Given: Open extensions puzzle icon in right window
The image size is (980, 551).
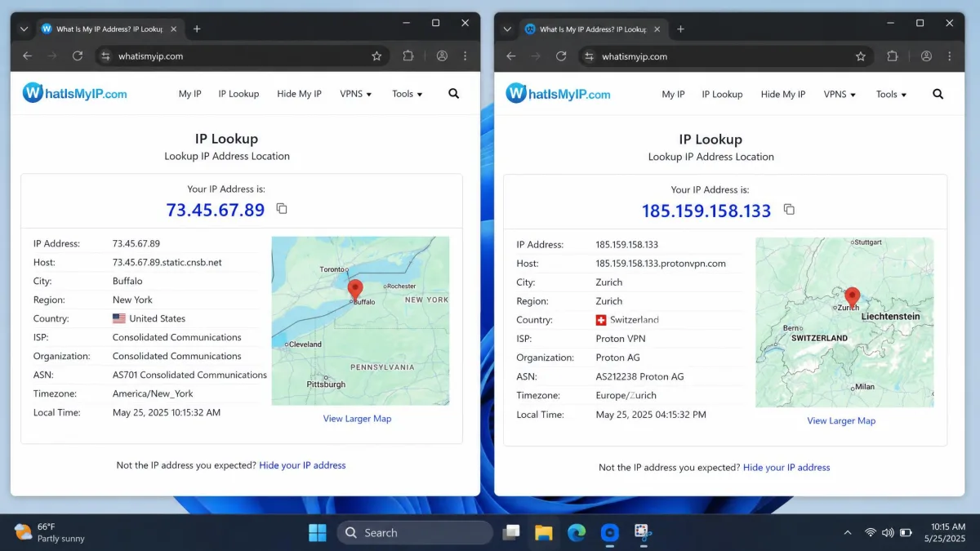Looking at the screenshot, I should coord(893,56).
